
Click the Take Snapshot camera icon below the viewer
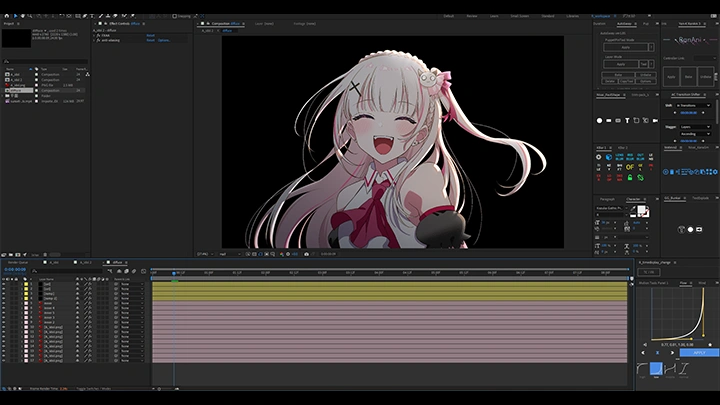[x=306, y=254]
